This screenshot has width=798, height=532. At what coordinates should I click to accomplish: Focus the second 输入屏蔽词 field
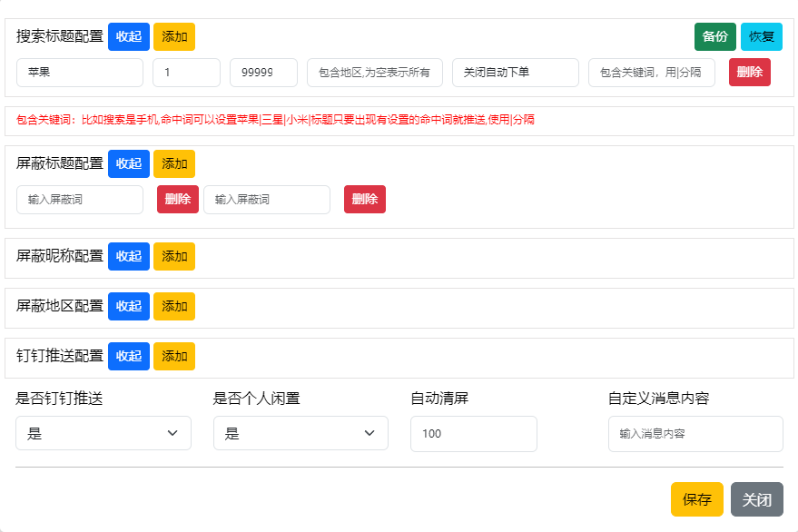(x=267, y=200)
